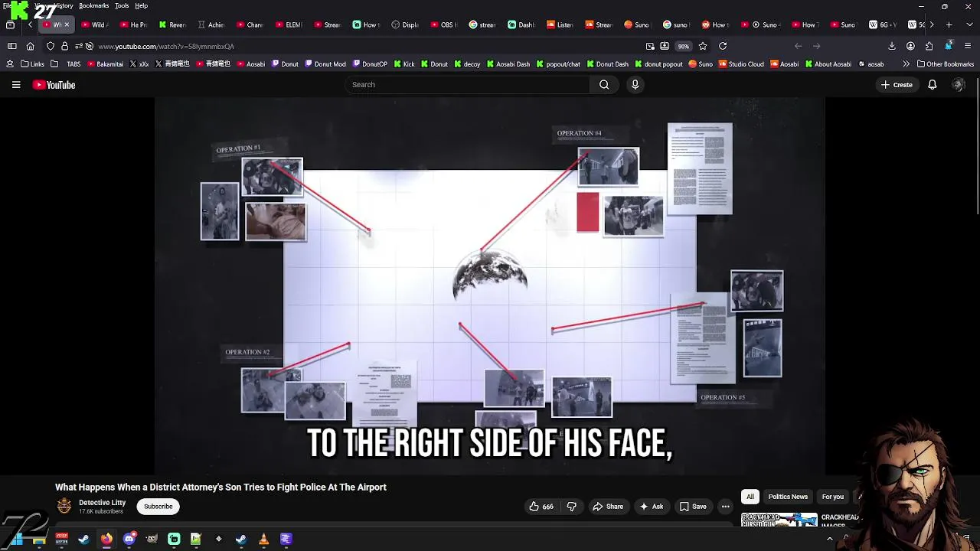The image size is (980, 551).
Task: Switch to the OBS tab
Action: pyautogui.click(x=443, y=24)
